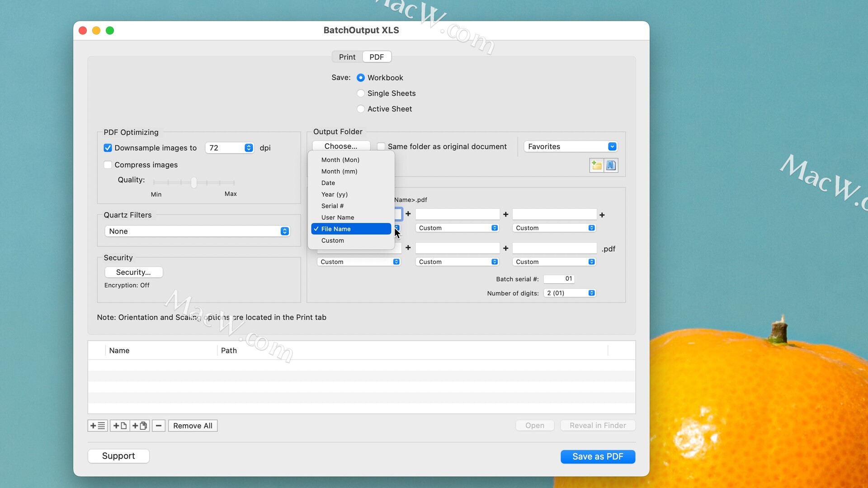Open the Quartz Filters None dropdown
868x488 pixels.
pyautogui.click(x=197, y=231)
